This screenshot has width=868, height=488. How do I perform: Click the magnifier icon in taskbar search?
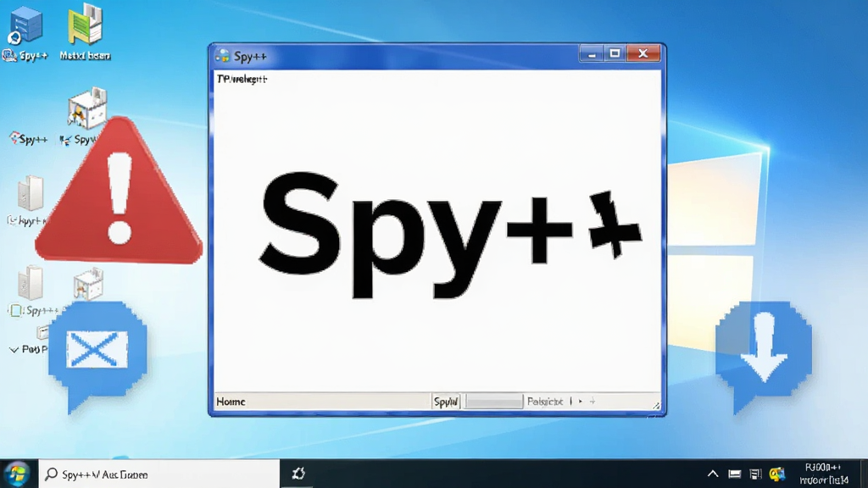pos(51,474)
